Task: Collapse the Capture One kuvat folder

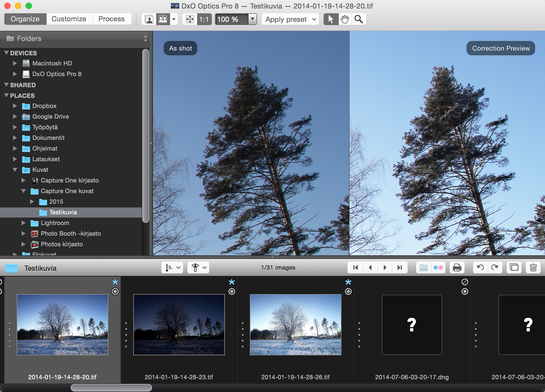Action: pyautogui.click(x=24, y=191)
